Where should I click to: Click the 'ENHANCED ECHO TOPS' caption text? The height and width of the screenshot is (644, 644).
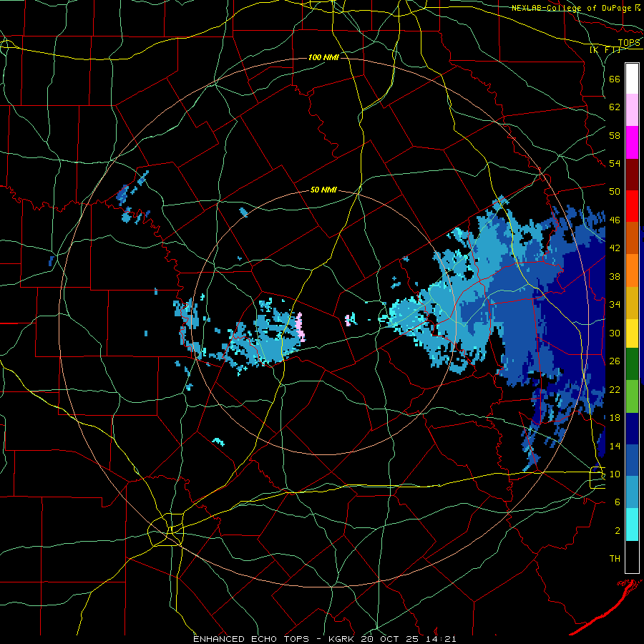(x=251, y=639)
